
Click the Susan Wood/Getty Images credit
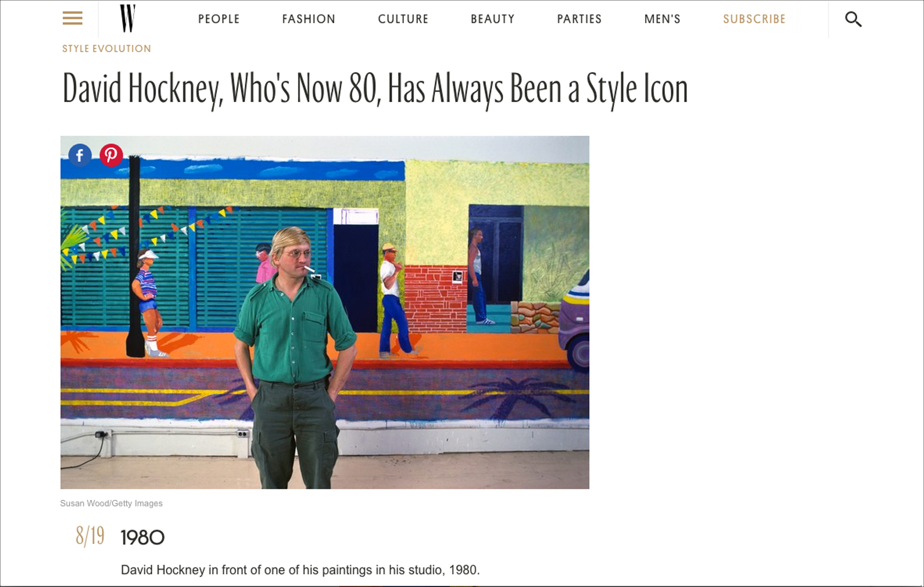click(111, 503)
